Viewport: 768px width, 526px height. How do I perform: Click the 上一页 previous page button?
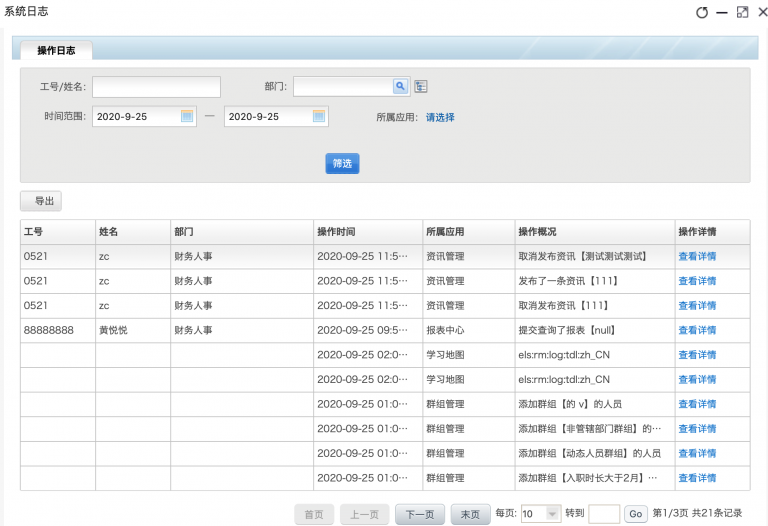(364, 515)
